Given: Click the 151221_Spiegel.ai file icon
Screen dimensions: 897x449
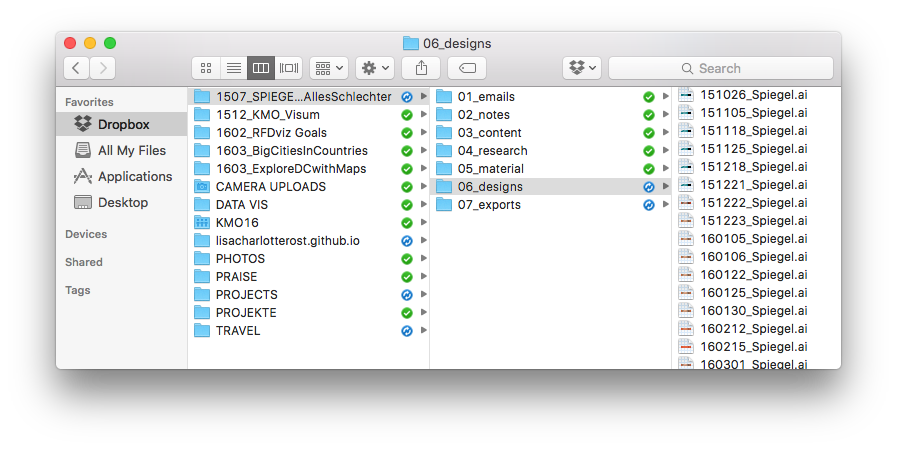Looking at the screenshot, I should (686, 185).
